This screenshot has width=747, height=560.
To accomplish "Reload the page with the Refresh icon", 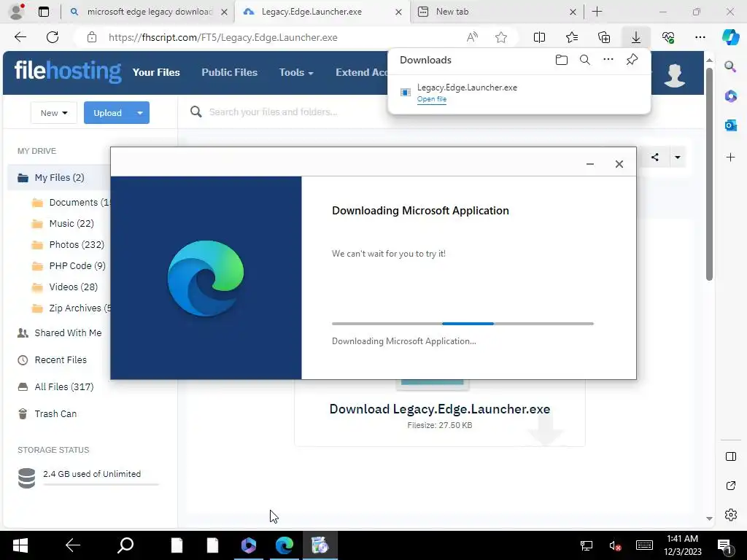I will coord(53,37).
